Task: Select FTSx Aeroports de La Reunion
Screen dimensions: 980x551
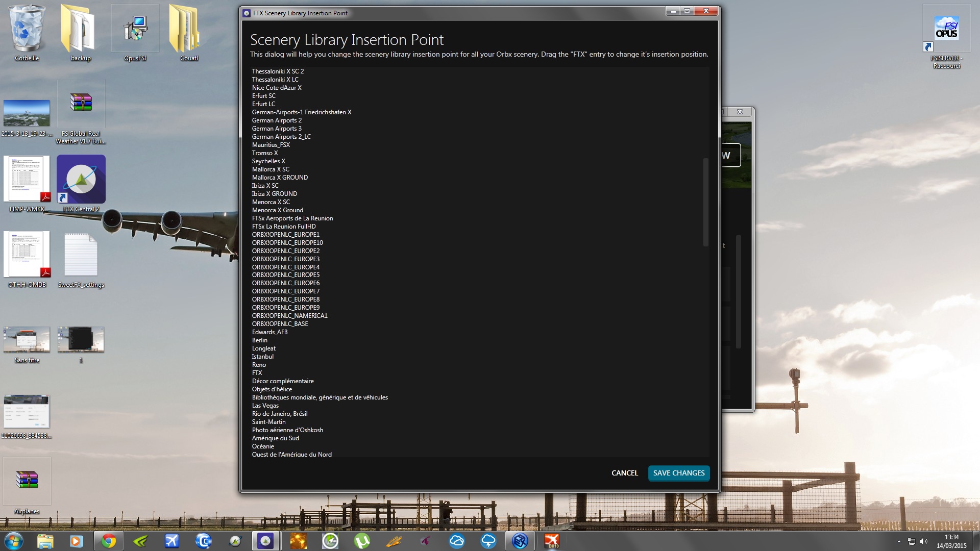Action: point(292,218)
